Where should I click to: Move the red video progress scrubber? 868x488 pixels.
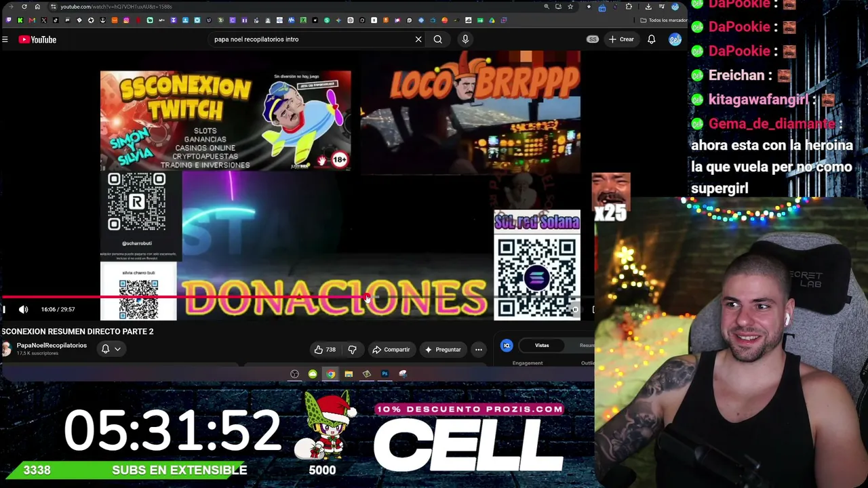tap(367, 297)
